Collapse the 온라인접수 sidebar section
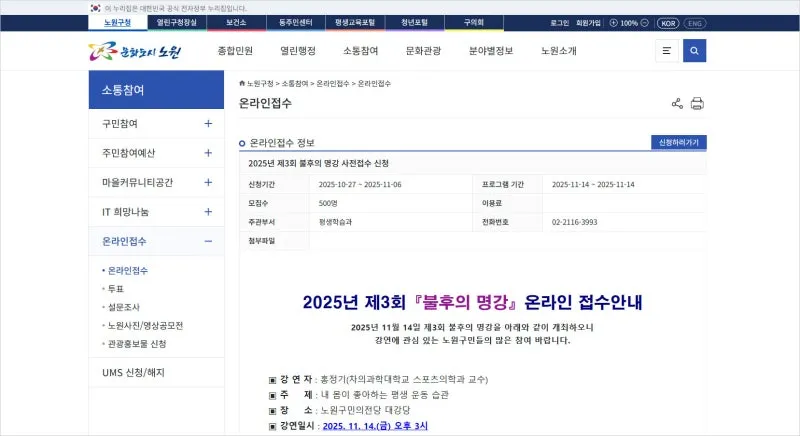Screen dimensions: 800x436 [x=208, y=241]
